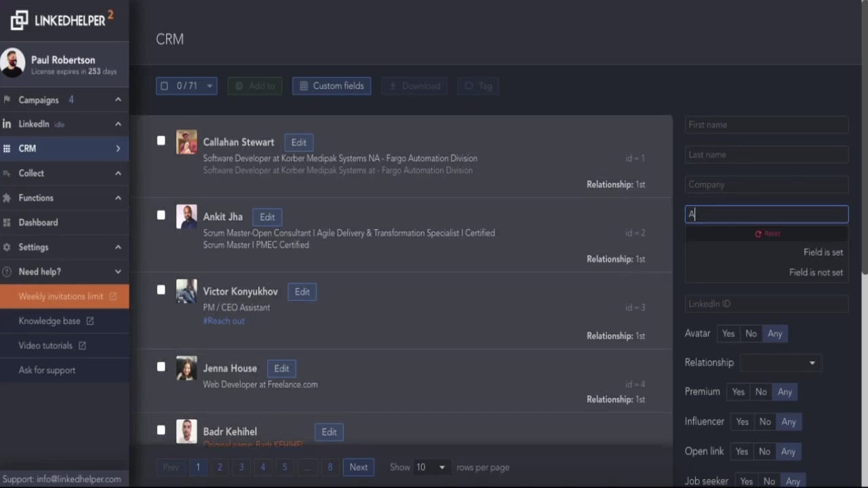Select the checkbox for Badr Kehihel
The image size is (868, 488).
pos(161,430)
